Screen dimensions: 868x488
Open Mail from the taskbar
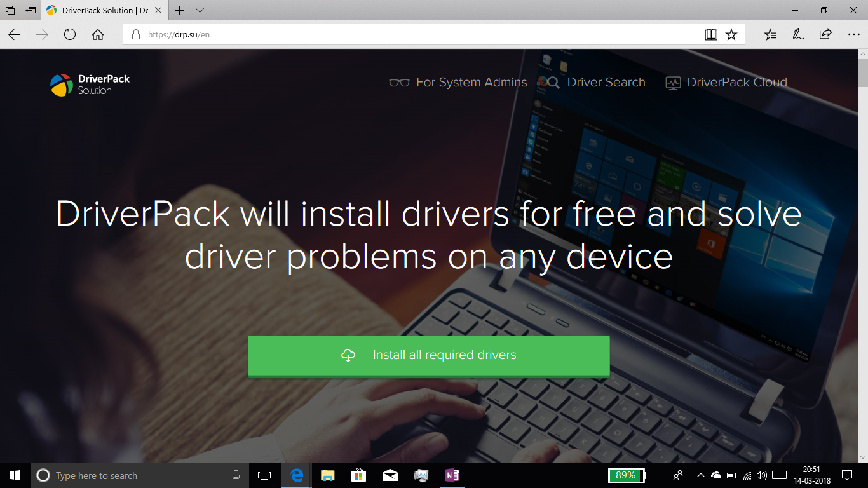pos(390,475)
